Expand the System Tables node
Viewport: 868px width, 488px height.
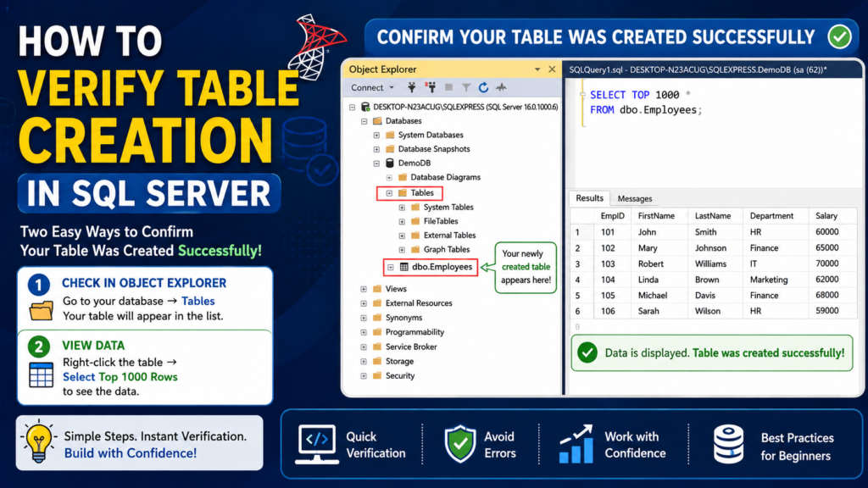coord(402,208)
